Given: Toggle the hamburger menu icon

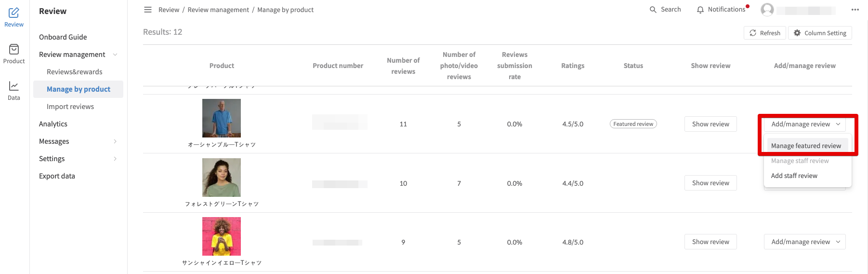Looking at the screenshot, I should pyautogui.click(x=148, y=10).
